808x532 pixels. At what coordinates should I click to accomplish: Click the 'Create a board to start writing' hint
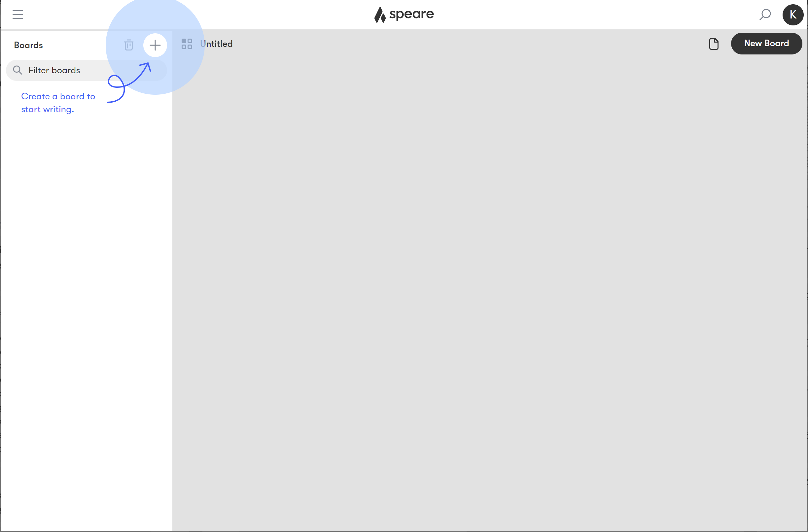click(58, 103)
